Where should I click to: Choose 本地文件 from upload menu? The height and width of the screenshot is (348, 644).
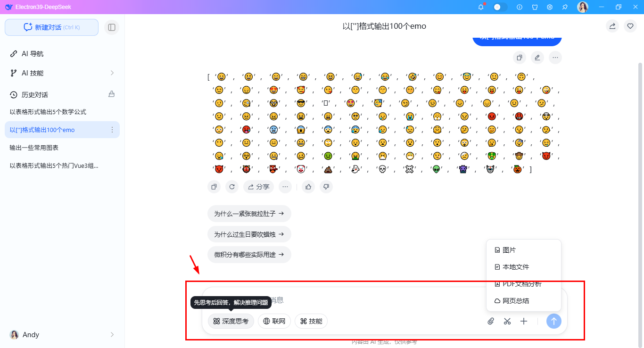point(524,267)
